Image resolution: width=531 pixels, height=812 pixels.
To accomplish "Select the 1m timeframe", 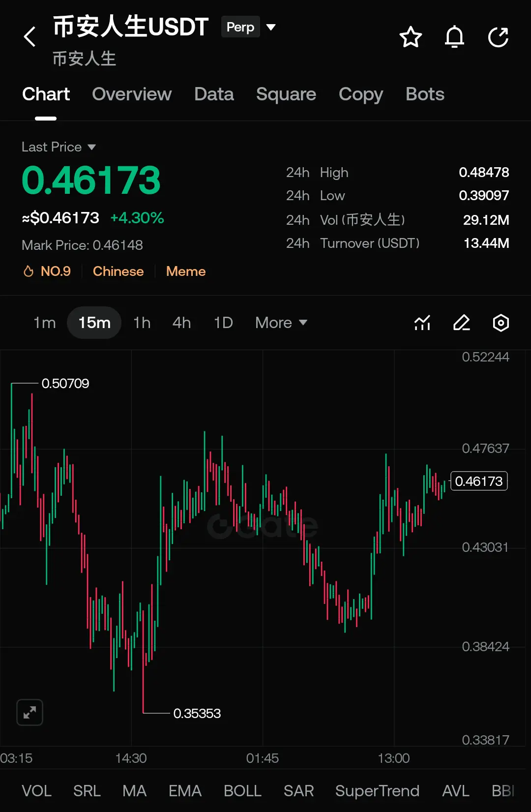I will (x=44, y=323).
